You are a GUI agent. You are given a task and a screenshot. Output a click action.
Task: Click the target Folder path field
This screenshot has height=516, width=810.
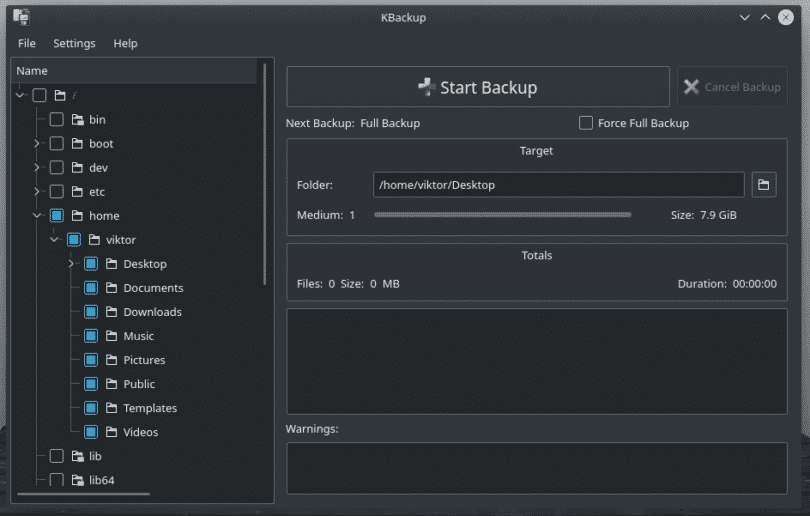tap(558, 185)
